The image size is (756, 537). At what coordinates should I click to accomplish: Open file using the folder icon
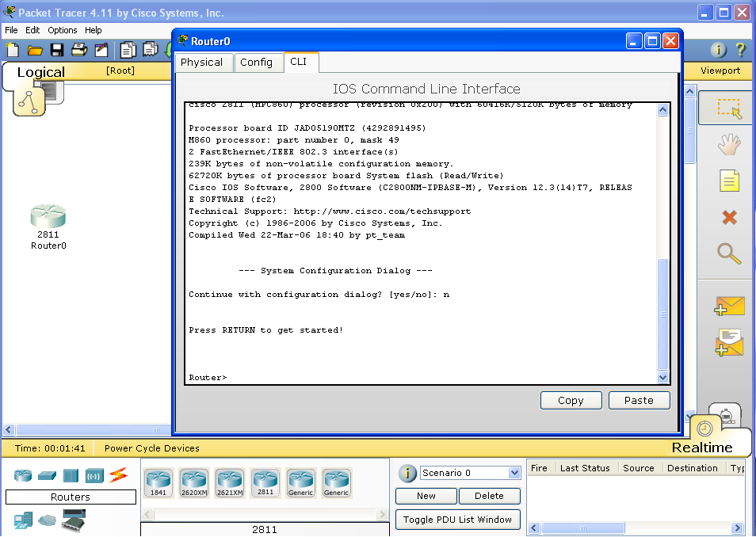click(x=35, y=50)
